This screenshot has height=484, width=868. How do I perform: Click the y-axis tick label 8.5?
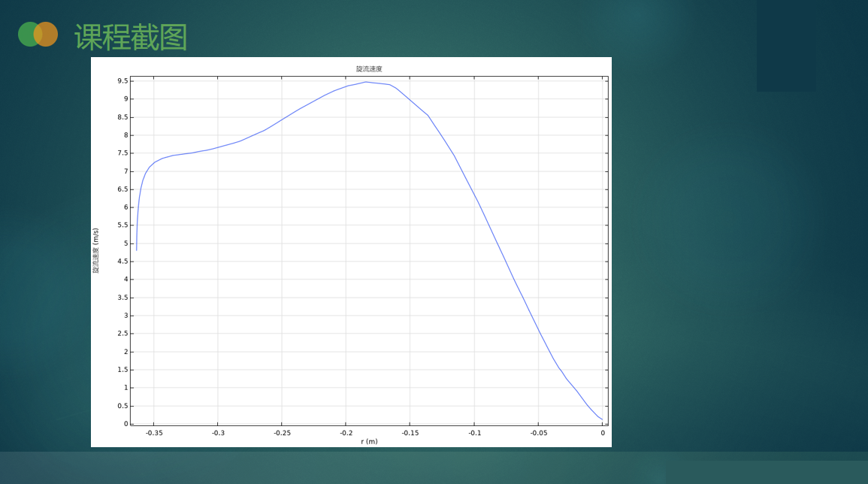[x=122, y=117]
